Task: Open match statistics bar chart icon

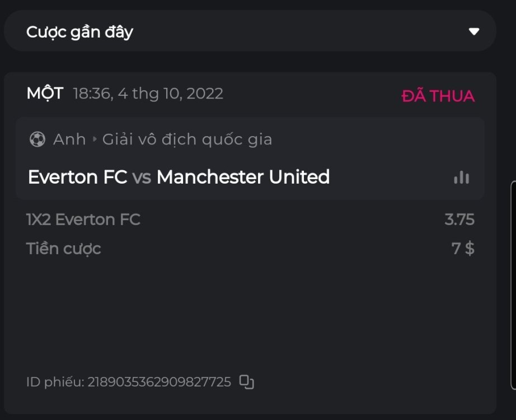Action: point(461,178)
